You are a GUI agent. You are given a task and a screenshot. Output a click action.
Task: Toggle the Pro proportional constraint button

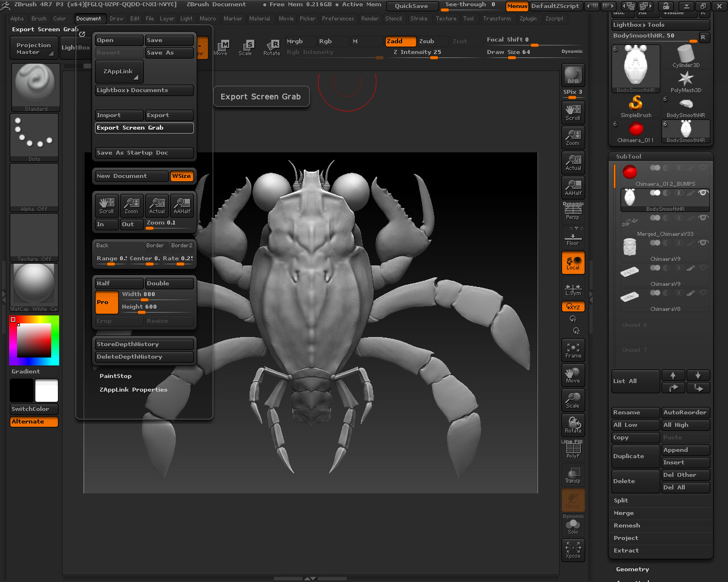point(106,302)
